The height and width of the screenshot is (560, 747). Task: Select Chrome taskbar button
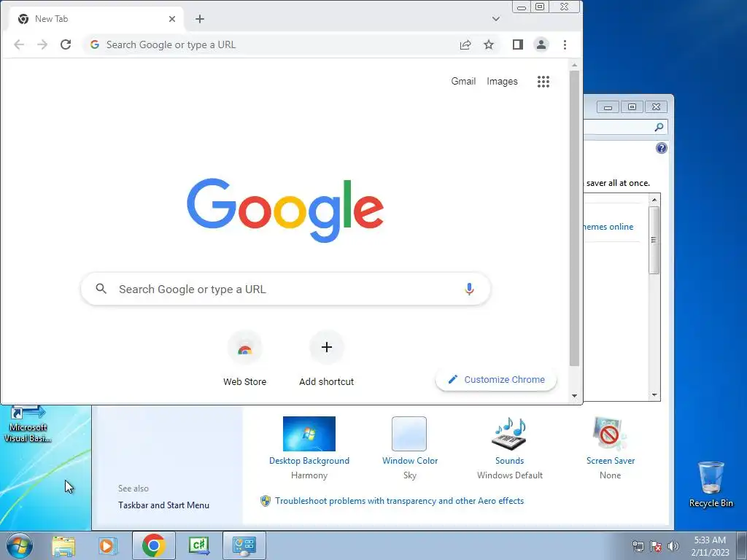click(x=153, y=545)
